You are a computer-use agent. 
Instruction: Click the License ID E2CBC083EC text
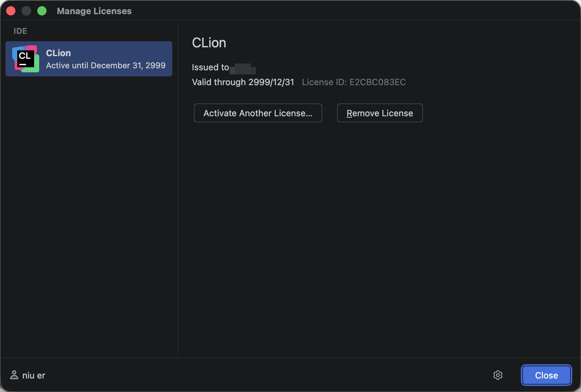pos(354,82)
